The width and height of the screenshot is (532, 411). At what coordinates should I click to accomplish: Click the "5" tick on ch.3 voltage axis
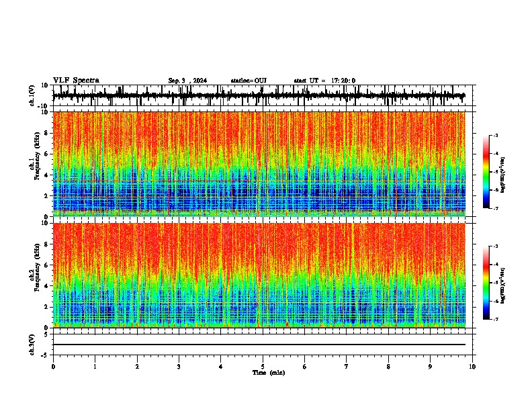tap(47, 334)
